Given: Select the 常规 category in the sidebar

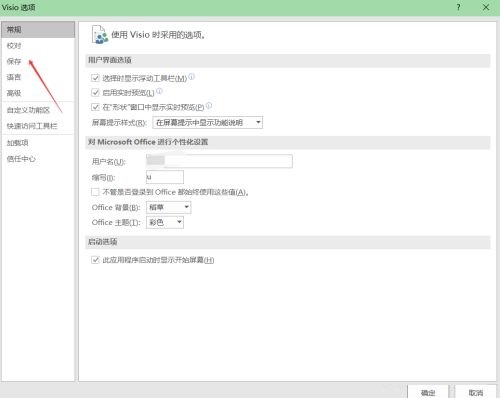Looking at the screenshot, I should pos(38,30).
